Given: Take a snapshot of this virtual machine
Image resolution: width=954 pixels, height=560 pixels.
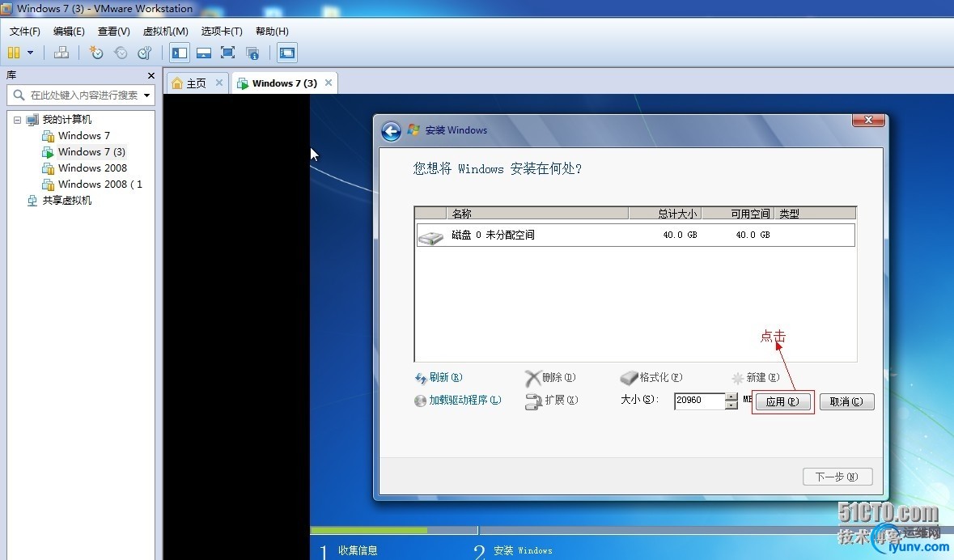Looking at the screenshot, I should tap(96, 53).
